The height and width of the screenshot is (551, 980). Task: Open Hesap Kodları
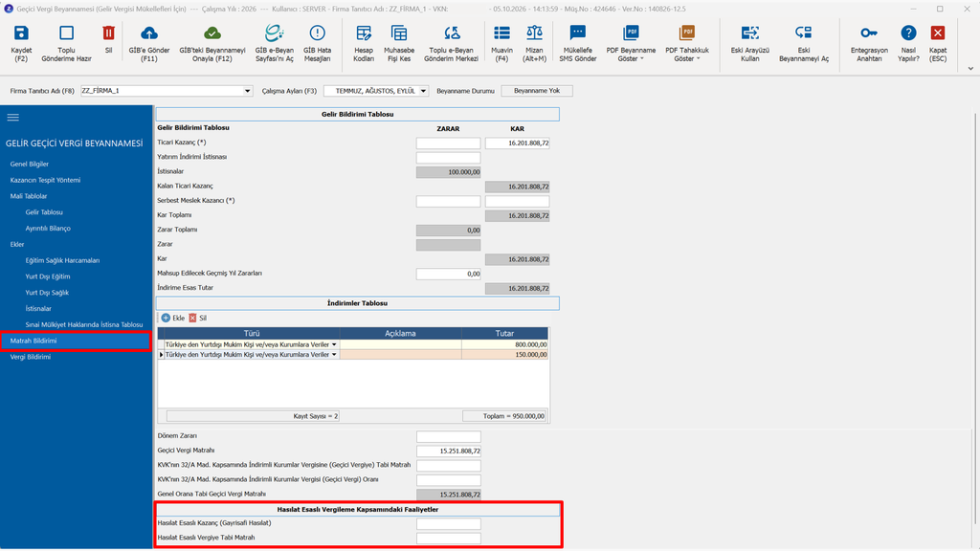(x=364, y=43)
